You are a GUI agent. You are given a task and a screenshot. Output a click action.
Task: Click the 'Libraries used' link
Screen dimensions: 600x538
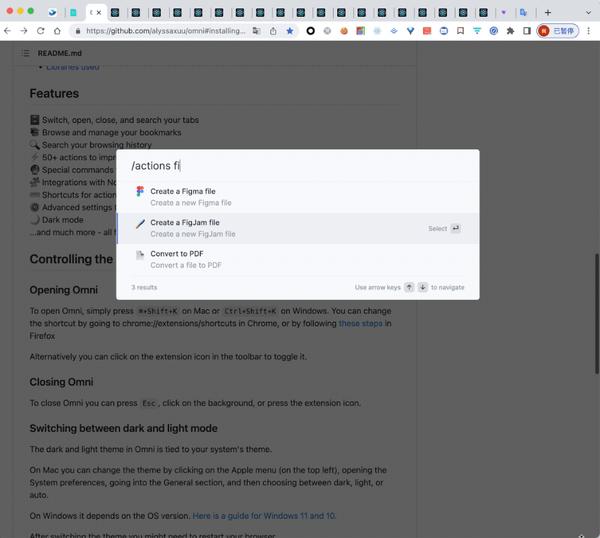[73, 68]
